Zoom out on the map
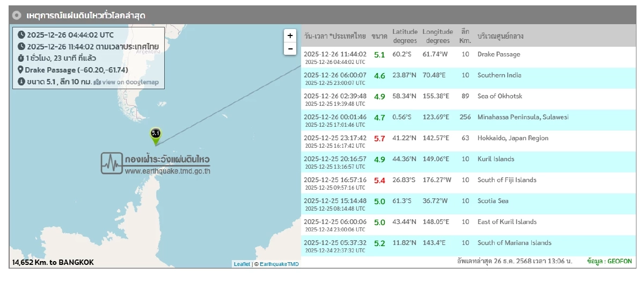Viewport: 644px width, 281px height. click(290, 48)
